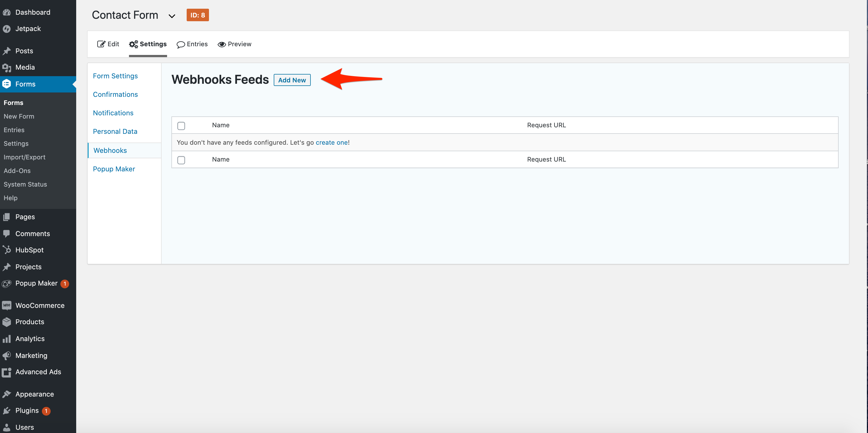Click the create one link

click(332, 142)
